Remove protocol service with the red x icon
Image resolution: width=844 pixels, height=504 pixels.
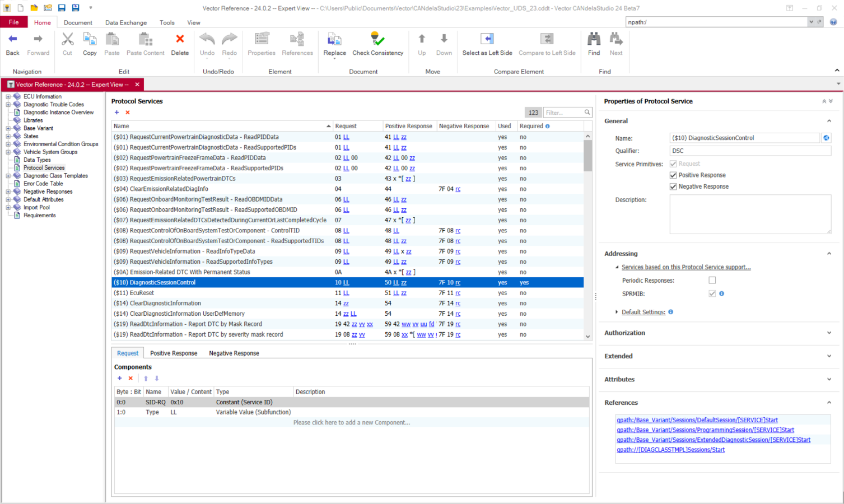128,113
